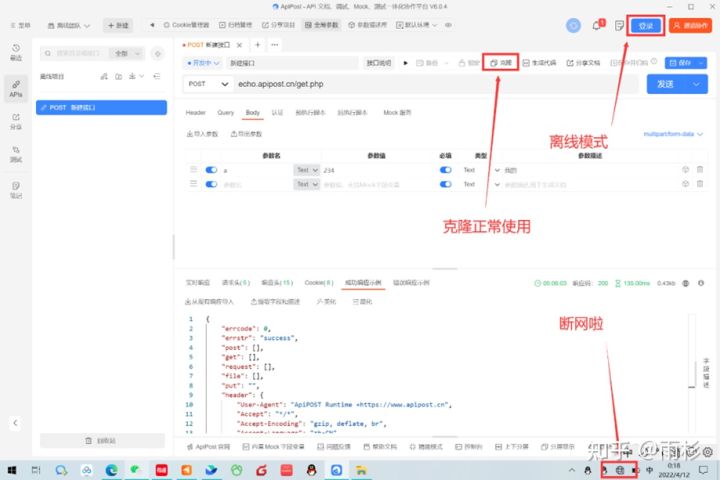The image size is (720, 480).
Task: Click the collapse-all icon in project row
Action: point(157,76)
